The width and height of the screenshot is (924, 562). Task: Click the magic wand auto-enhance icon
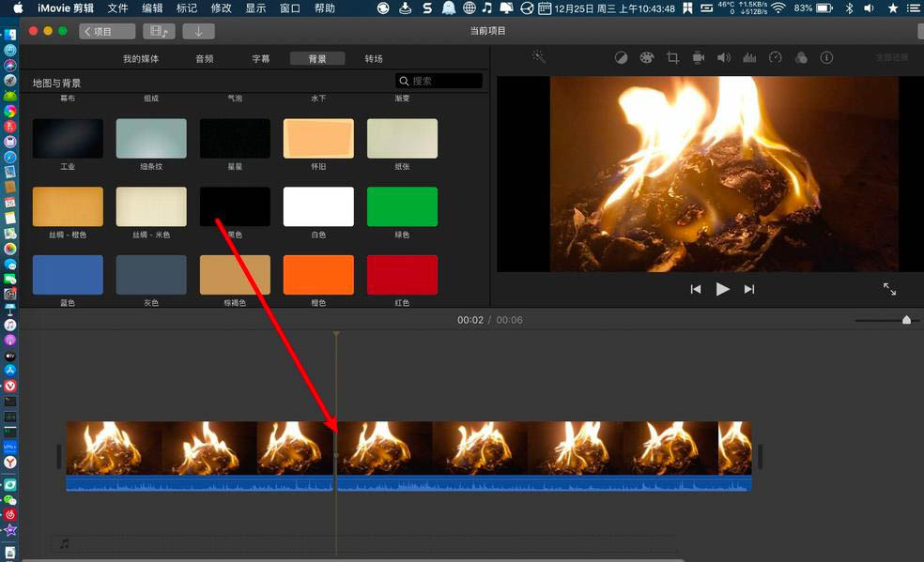click(538, 57)
